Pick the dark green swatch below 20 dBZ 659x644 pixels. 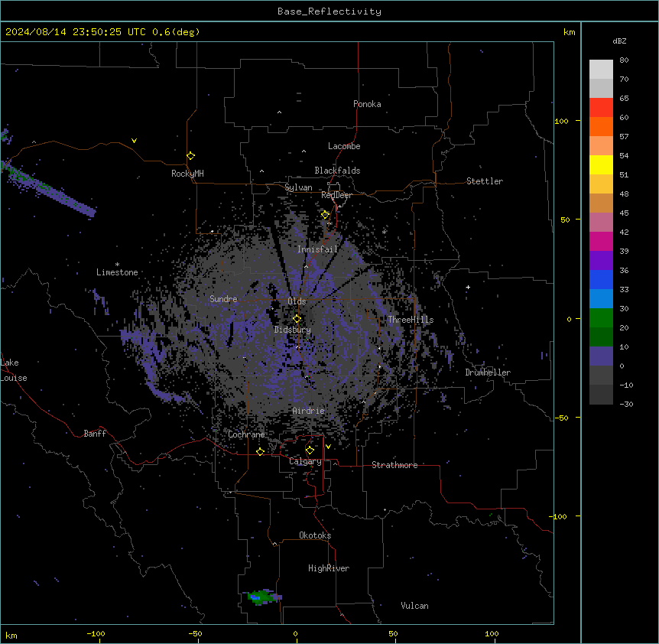point(601,337)
